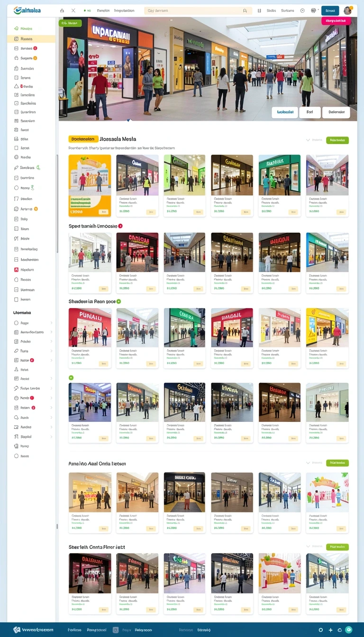Viewport: 364px width, 637px height.
Task: Click the clock icon in the top bar
Action: [x=302, y=10]
